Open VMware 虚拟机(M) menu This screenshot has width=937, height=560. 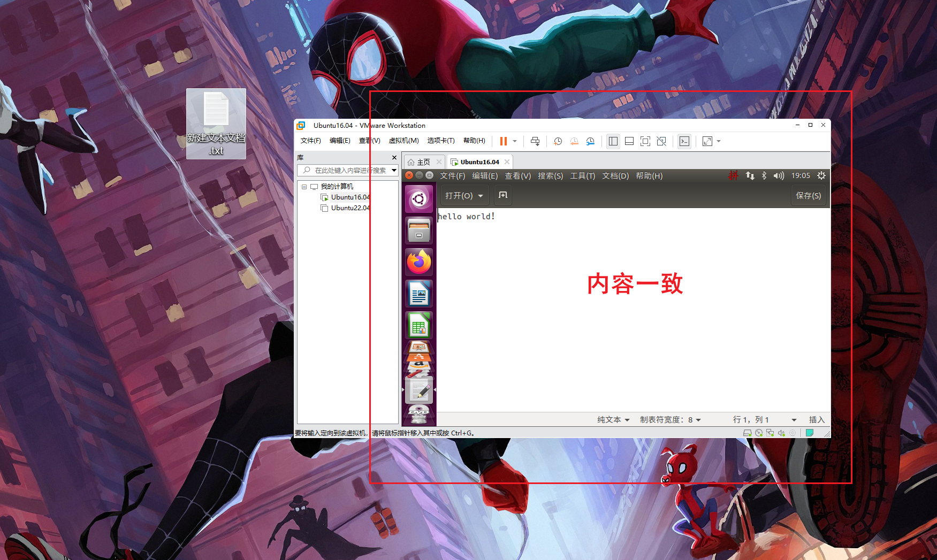click(403, 141)
